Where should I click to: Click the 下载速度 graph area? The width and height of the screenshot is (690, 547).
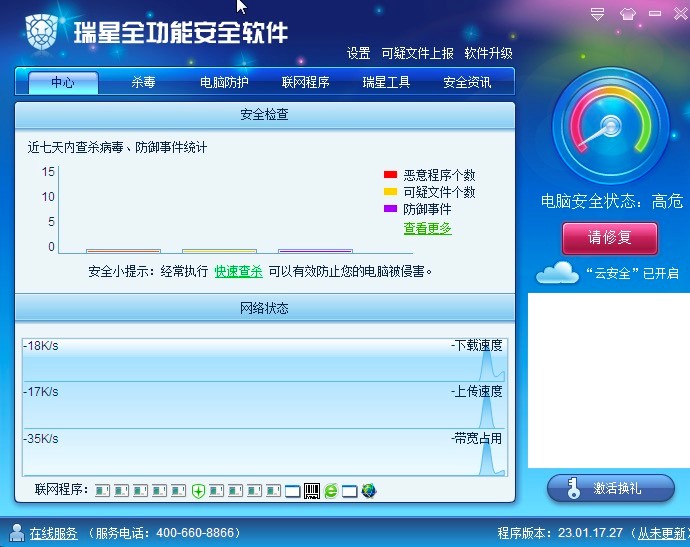[264, 360]
